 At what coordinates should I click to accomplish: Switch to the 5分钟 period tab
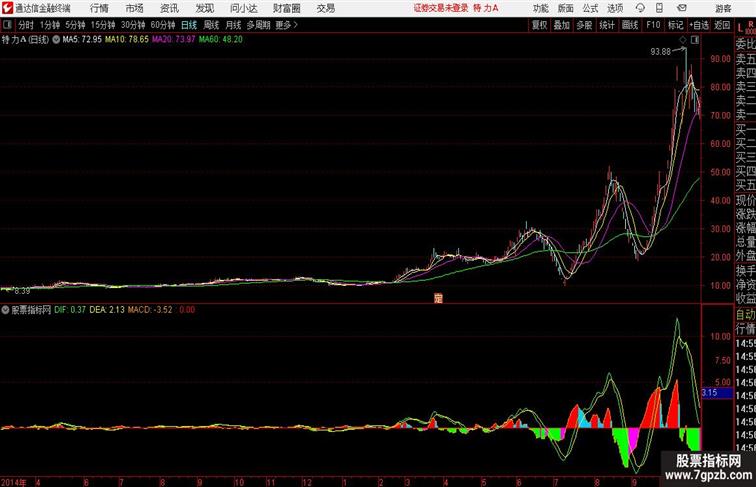75,25
